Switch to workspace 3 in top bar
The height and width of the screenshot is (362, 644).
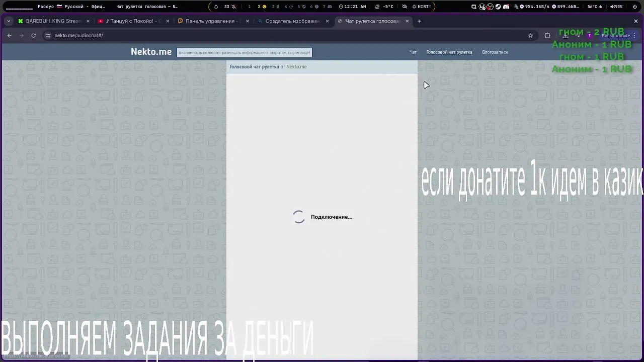click(x=275, y=7)
